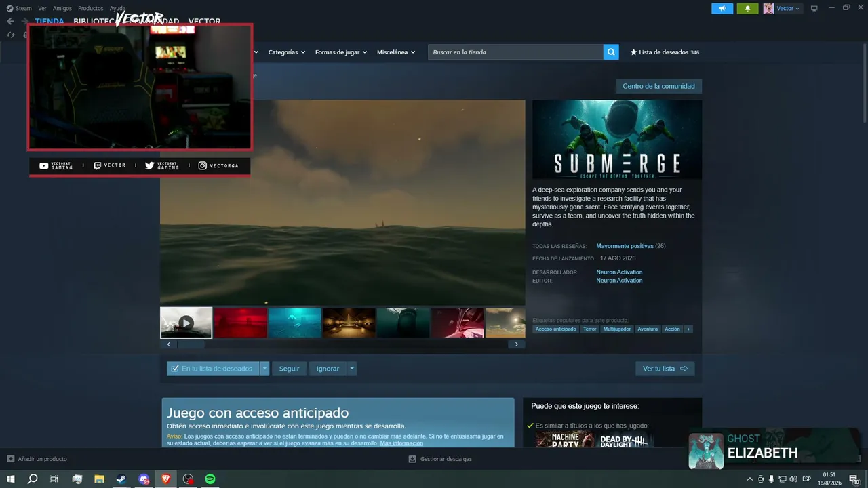Go back with the navigation arrow
The width and height of the screenshot is (868, 488).
pos(10,21)
